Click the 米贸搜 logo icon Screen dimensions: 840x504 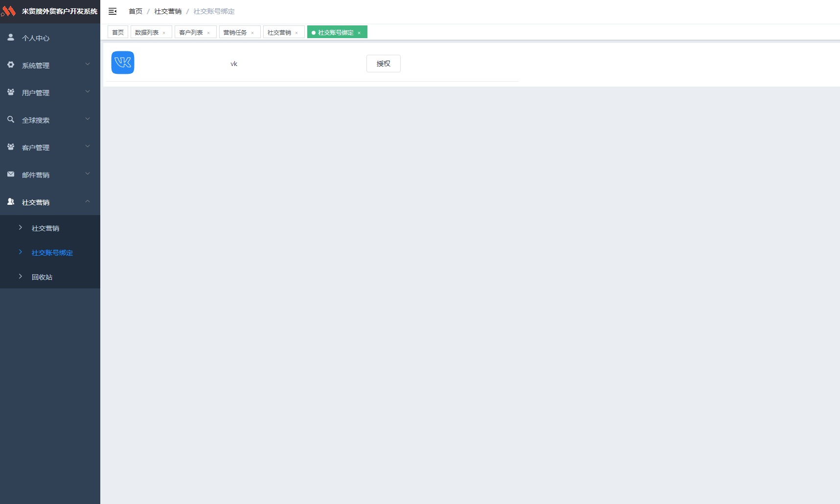tap(8, 11)
